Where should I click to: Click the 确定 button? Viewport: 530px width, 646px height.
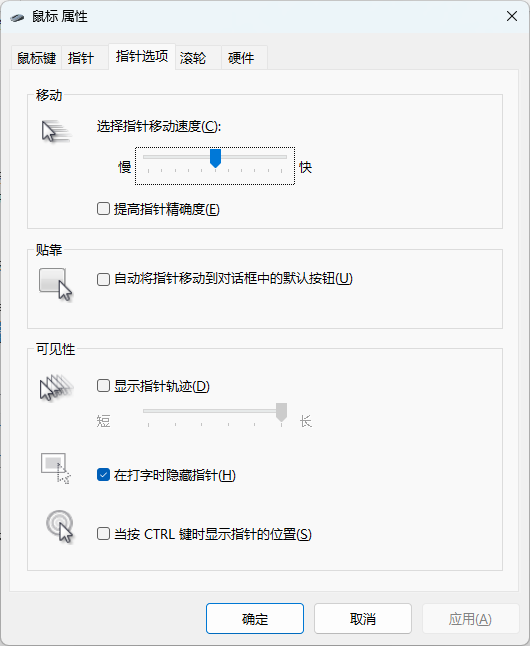(x=255, y=618)
